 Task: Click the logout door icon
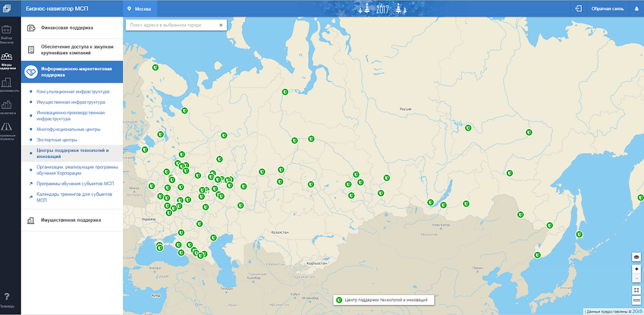[x=578, y=9]
